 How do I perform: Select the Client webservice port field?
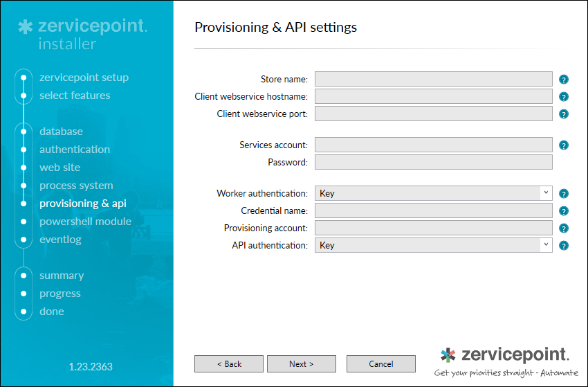[x=434, y=114]
